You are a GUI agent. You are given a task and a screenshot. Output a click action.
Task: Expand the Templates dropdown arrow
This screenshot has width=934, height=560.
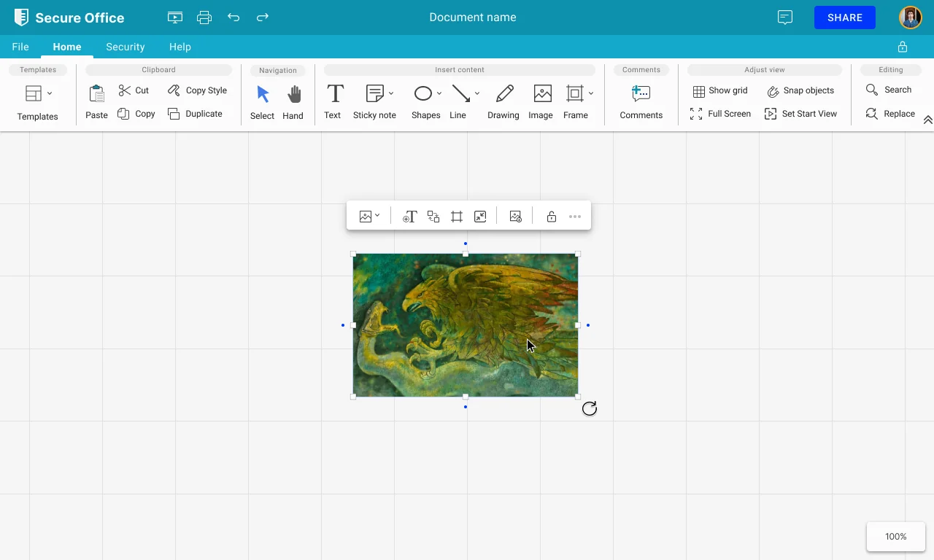coord(50,93)
